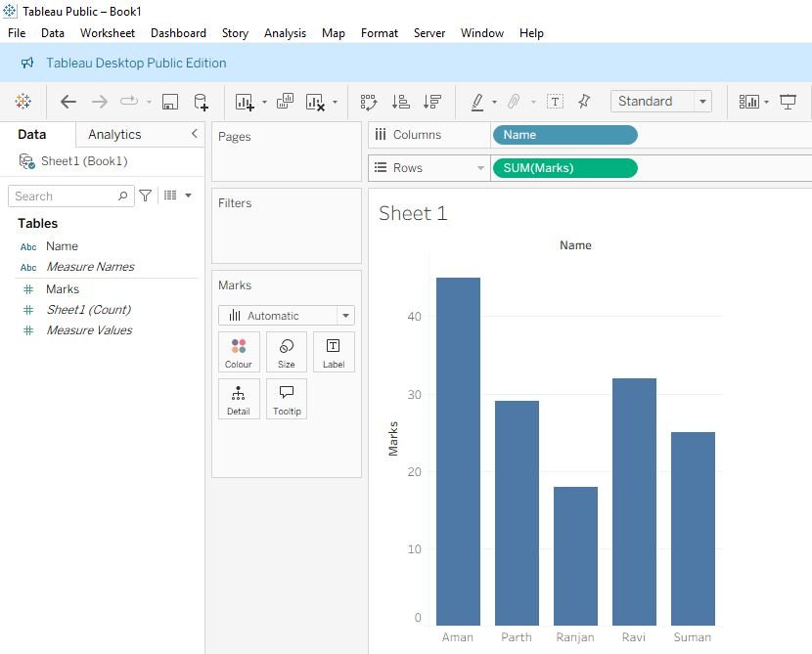
Task: Click the Search fields input box
Action: (65, 196)
